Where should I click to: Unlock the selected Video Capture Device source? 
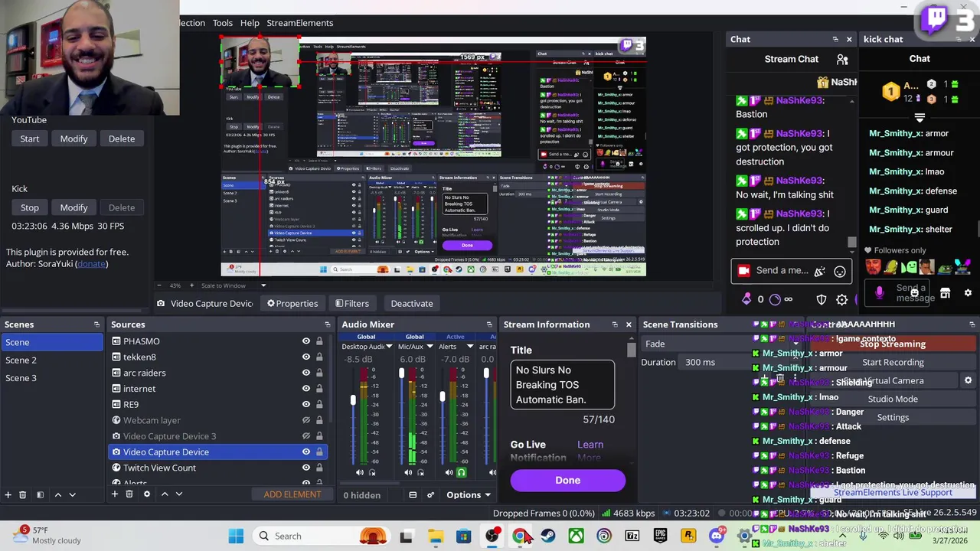pos(319,452)
